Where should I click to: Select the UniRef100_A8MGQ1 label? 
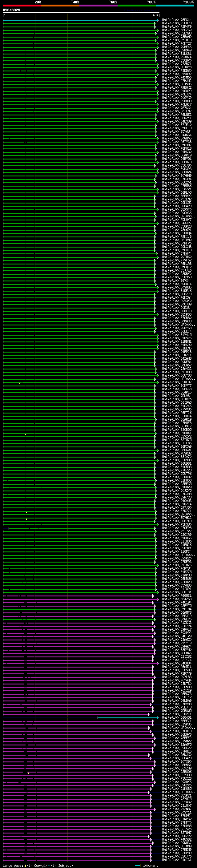point(176,450)
